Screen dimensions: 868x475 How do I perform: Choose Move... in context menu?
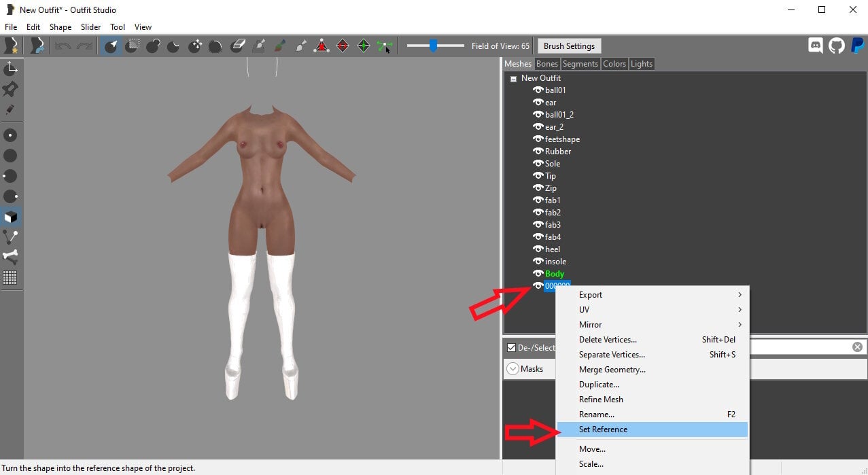pos(652,449)
